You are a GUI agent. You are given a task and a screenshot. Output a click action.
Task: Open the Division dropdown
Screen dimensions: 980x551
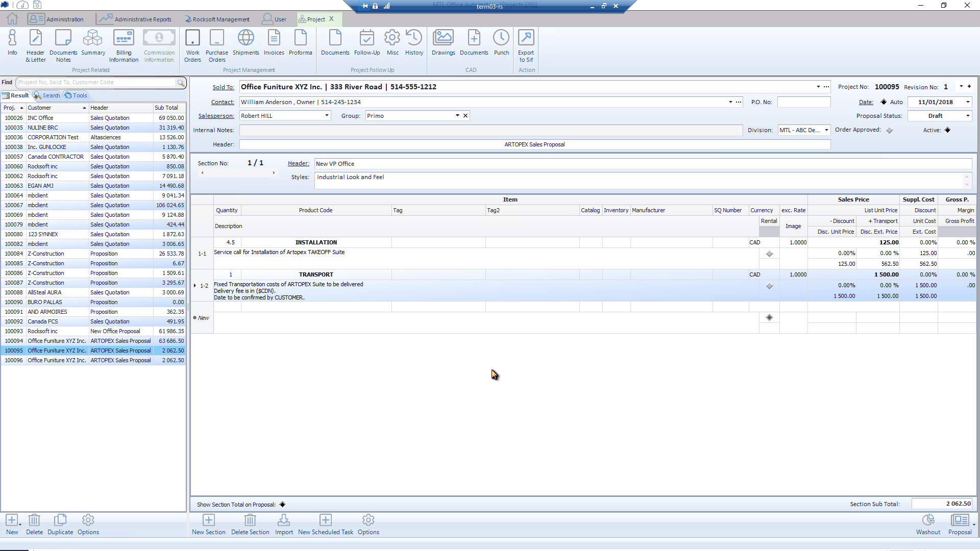[x=826, y=130]
